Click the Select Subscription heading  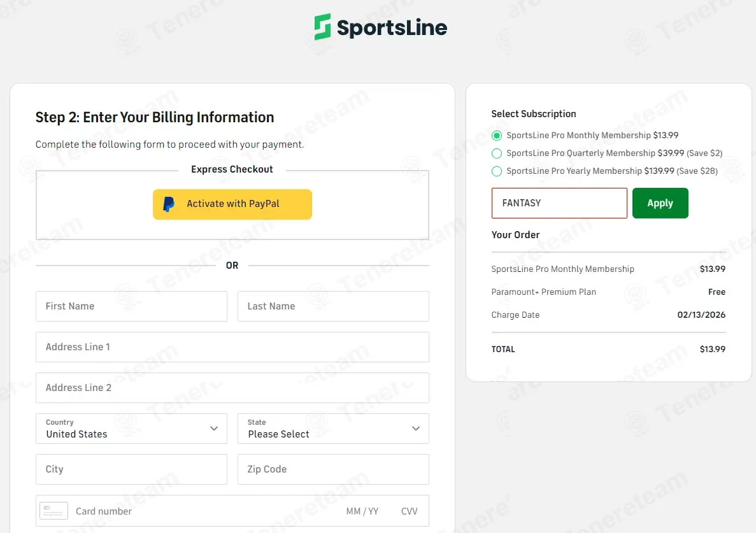click(534, 114)
